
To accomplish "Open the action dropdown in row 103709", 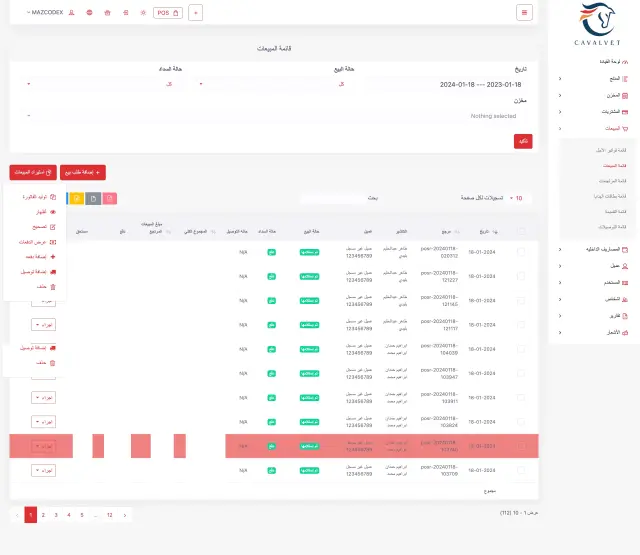I will 43,470.
